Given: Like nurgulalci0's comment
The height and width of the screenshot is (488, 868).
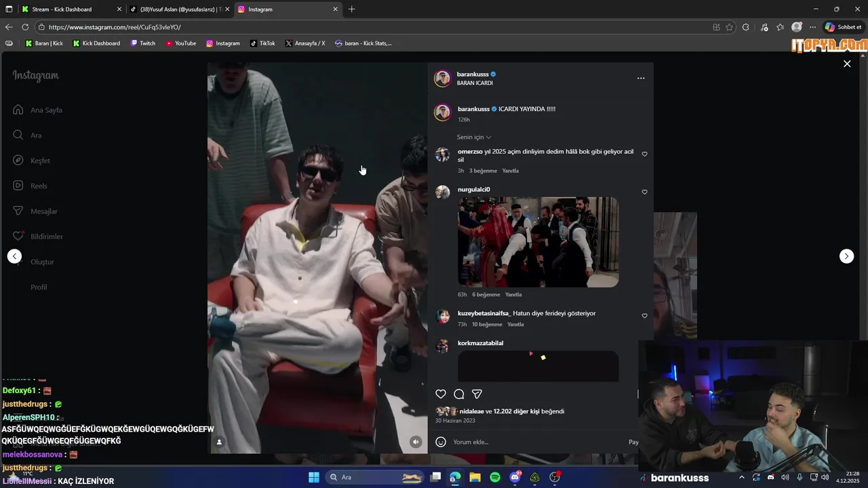Looking at the screenshot, I should click(644, 192).
